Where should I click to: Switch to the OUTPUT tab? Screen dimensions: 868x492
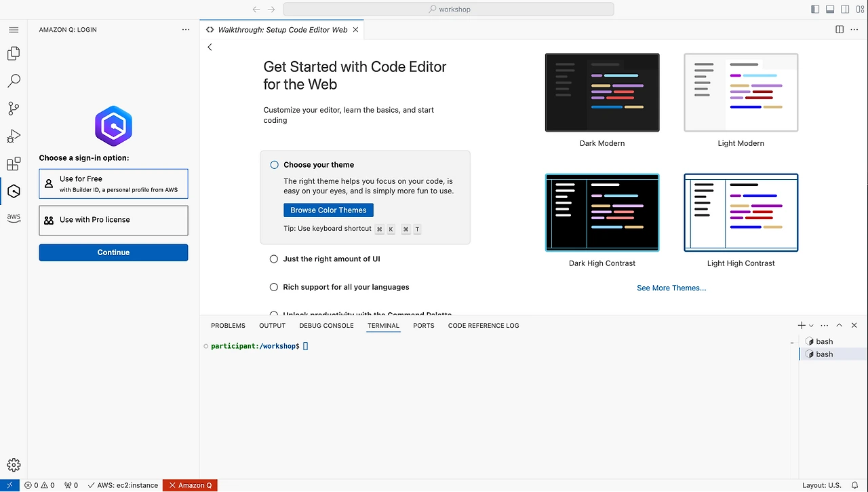click(x=272, y=325)
